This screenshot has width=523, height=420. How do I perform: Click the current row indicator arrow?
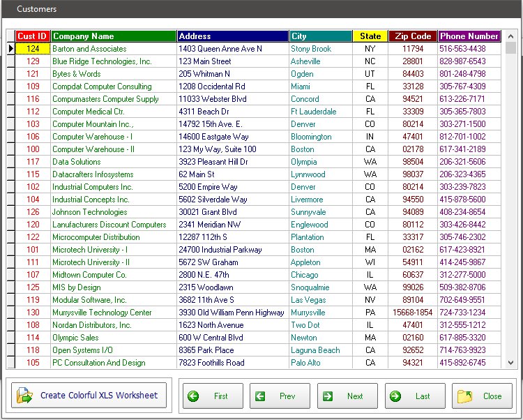pyautogui.click(x=10, y=49)
